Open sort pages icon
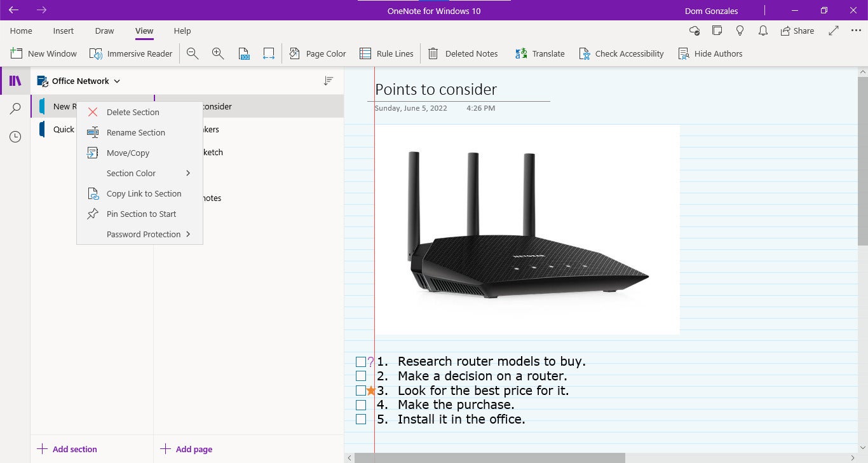This screenshot has height=463, width=868. click(x=328, y=81)
